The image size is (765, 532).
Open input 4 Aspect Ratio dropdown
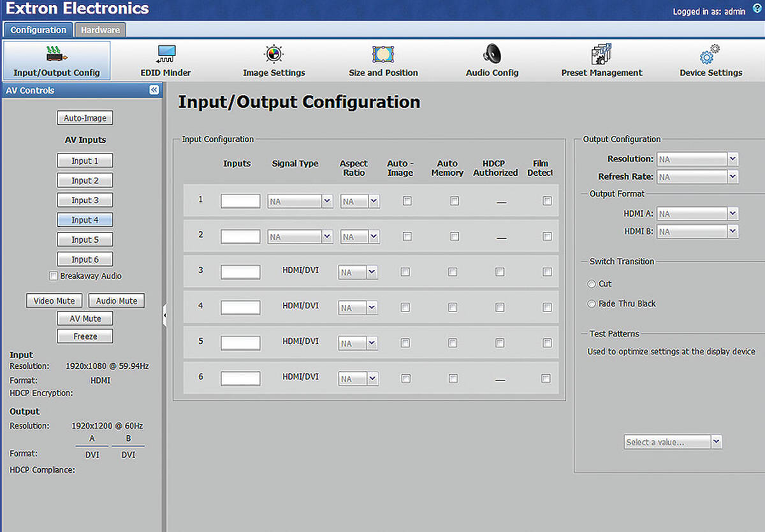(358, 308)
